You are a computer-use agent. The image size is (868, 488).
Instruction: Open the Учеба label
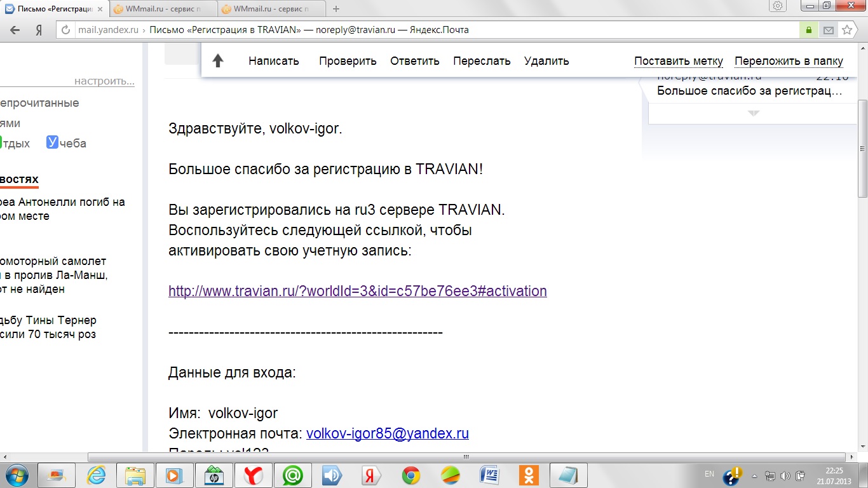coord(66,143)
